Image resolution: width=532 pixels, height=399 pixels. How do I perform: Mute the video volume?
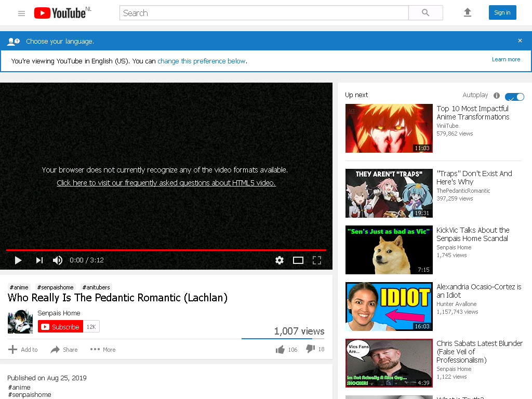(57, 260)
